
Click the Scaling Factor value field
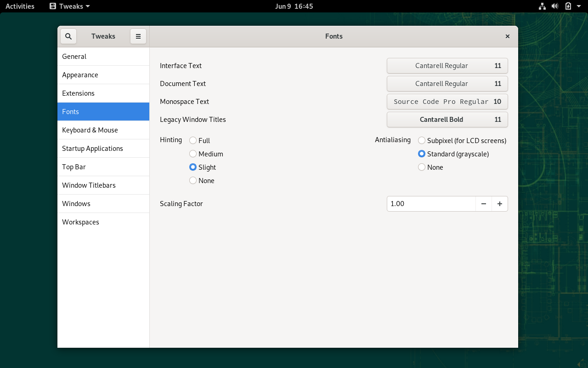pyautogui.click(x=430, y=204)
